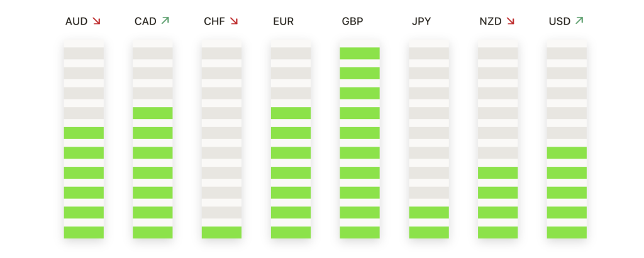Select the EUR currency label
Image resolution: width=644 pixels, height=258 pixels.
(283, 21)
